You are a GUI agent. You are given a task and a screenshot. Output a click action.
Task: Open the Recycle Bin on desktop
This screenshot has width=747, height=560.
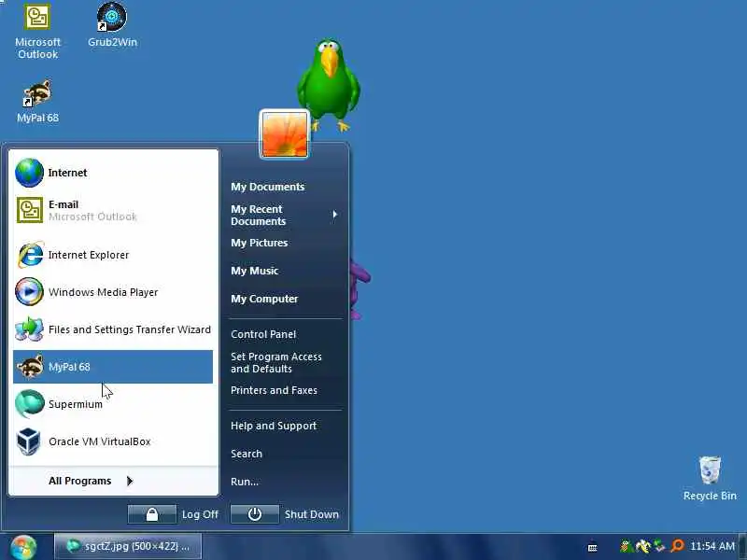[x=710, y=479]
